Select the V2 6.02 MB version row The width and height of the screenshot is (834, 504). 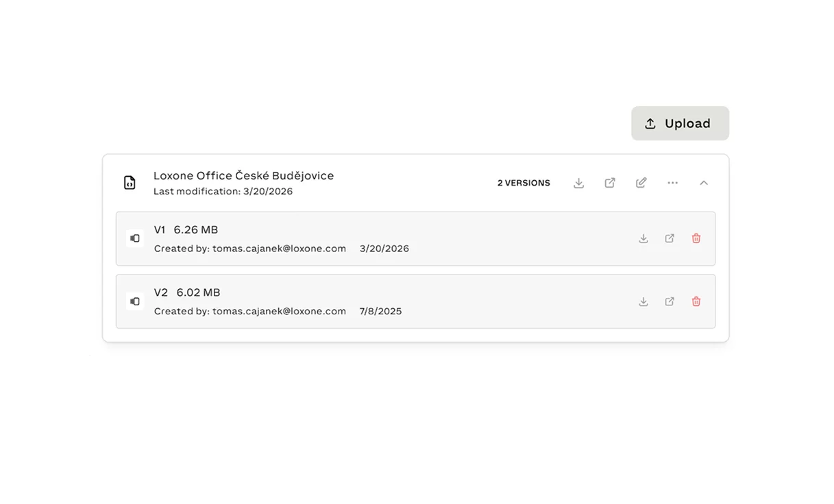[x=415, y=301]
